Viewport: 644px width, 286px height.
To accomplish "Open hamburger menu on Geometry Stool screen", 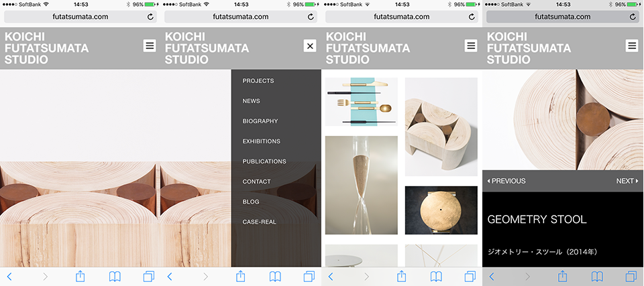I will tap(632, 46).
